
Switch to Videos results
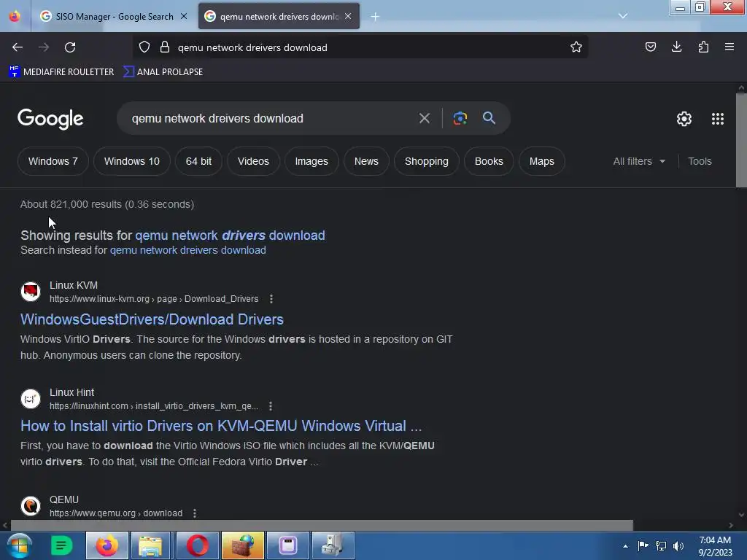[253, 161]
